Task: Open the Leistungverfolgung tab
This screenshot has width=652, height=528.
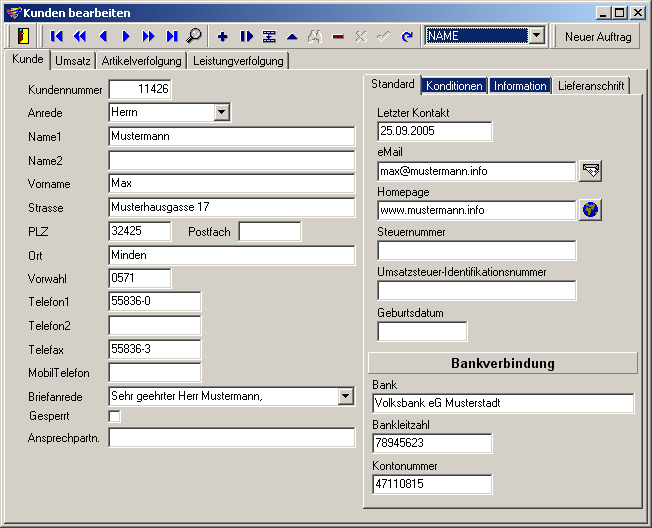Action: (238, 61)
